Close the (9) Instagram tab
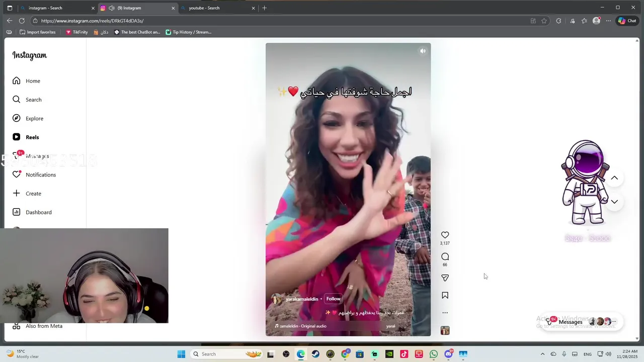Viewport: 644px width, 362px height. point(173,8)
